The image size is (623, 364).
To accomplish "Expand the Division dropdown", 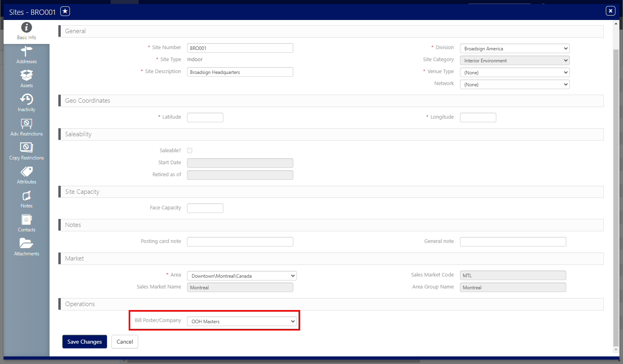I will (515, 48).
